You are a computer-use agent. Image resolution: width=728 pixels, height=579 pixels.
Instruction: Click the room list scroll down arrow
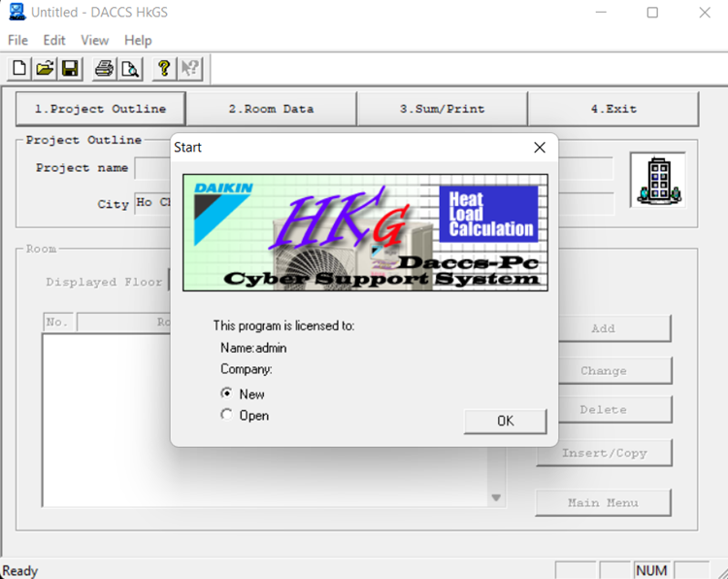[x=496, y=497]
